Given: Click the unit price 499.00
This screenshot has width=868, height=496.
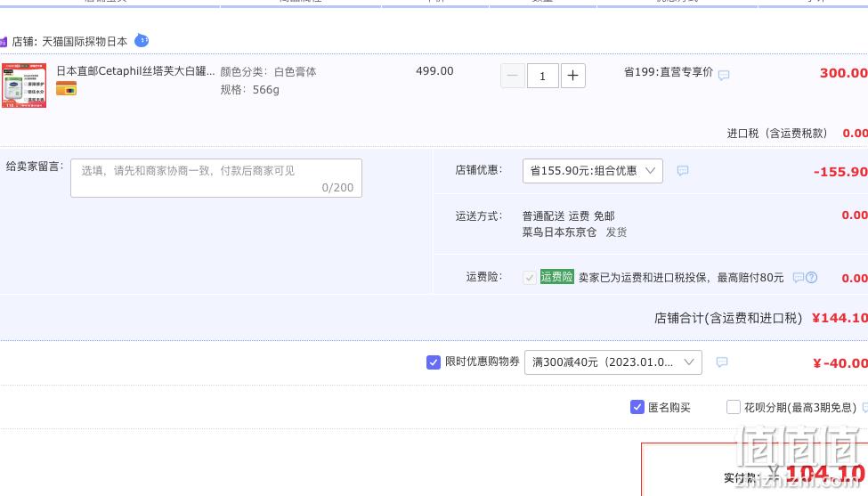Looking at the screenshot, I should click(434, 71).
